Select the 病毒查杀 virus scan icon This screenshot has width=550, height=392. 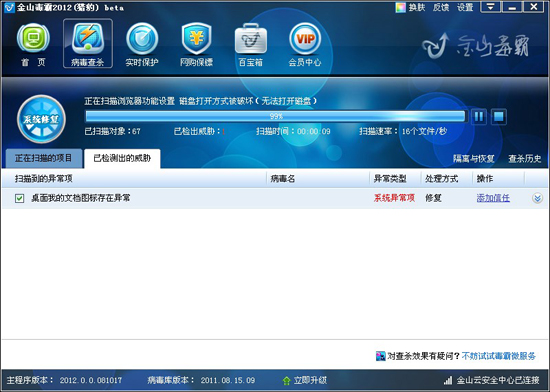[x=88, y=43]
